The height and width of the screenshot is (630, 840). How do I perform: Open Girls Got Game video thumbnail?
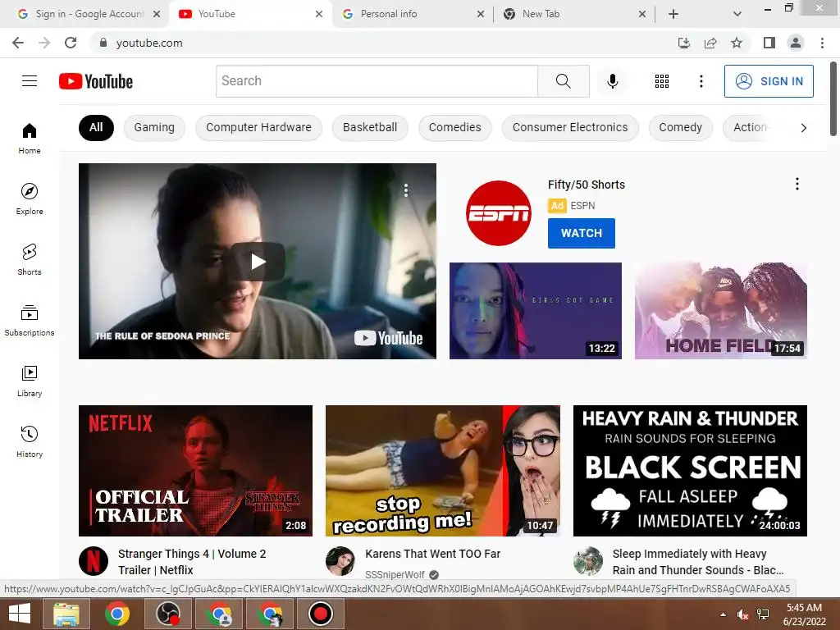click(535, 311)
